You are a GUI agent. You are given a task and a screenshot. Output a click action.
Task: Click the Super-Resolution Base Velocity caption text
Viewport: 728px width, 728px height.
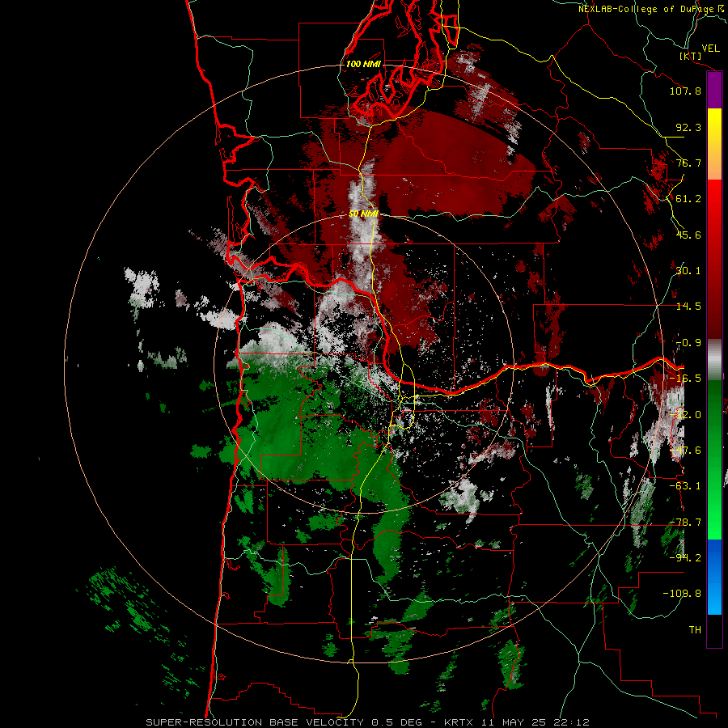click(x=368, y=722)
